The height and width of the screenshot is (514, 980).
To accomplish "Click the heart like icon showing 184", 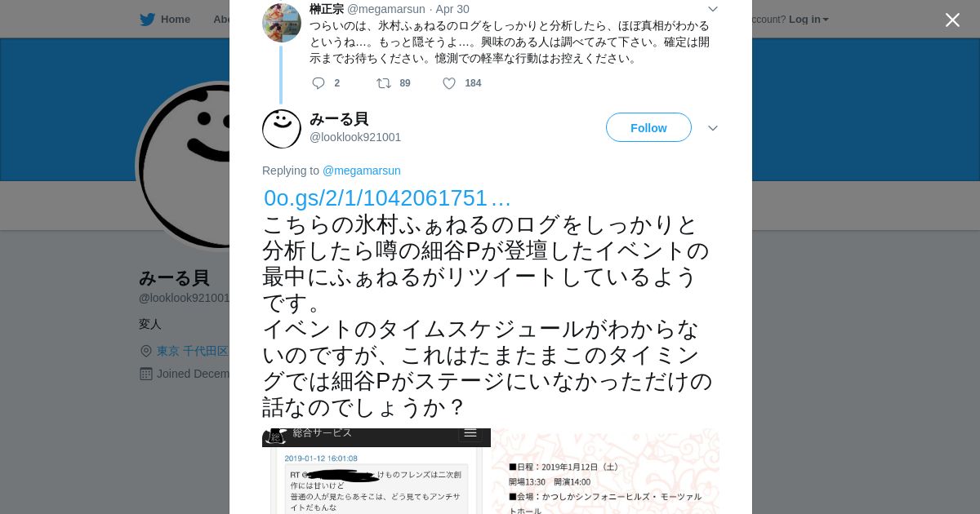I will click(449, 83).
